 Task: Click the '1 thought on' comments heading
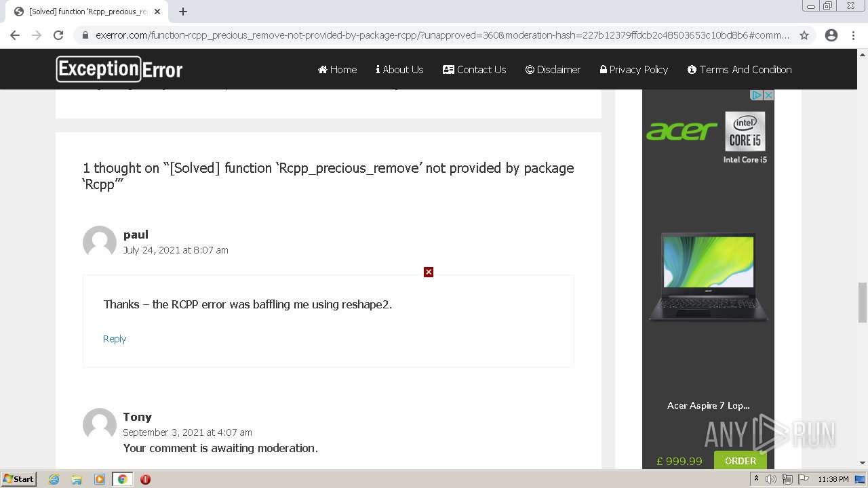pos(328,176)
